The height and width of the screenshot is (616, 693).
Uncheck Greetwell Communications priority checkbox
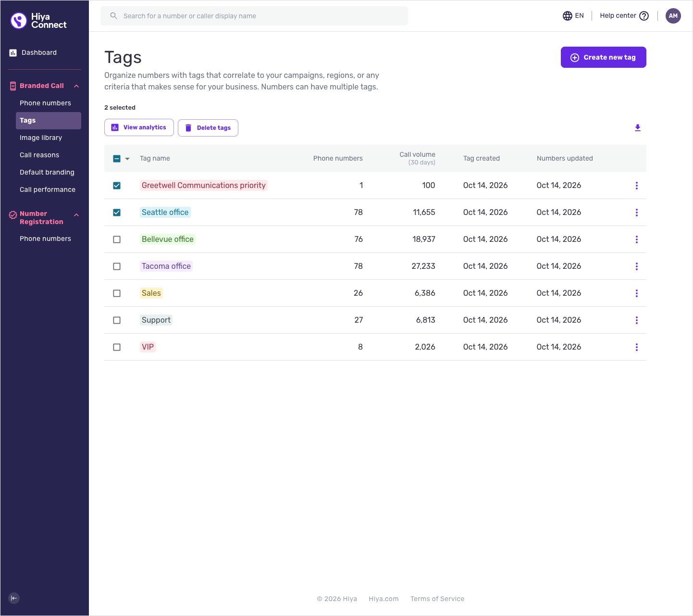pos(117,186)
